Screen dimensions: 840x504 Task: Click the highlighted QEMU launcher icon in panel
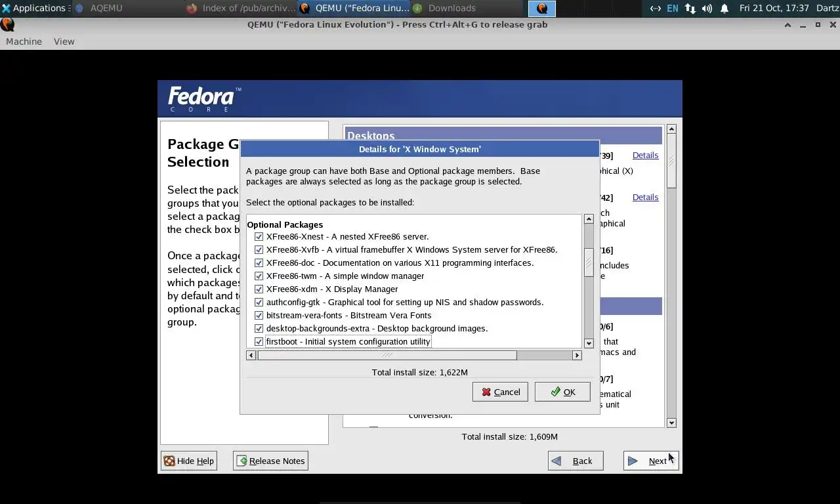pyautogui.click(x=542, y=8)
